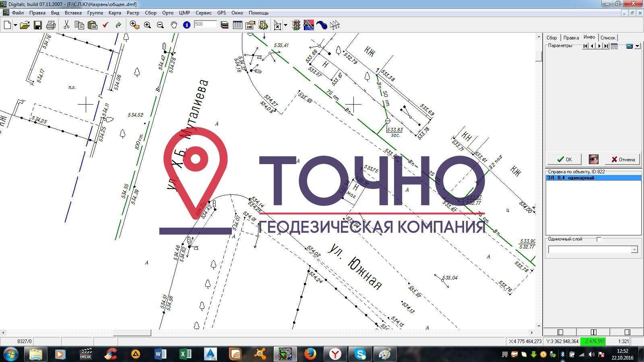The height and width of the screenshot is (362, 644).
Task: Open the Правка menu
Action: point(37,13)
